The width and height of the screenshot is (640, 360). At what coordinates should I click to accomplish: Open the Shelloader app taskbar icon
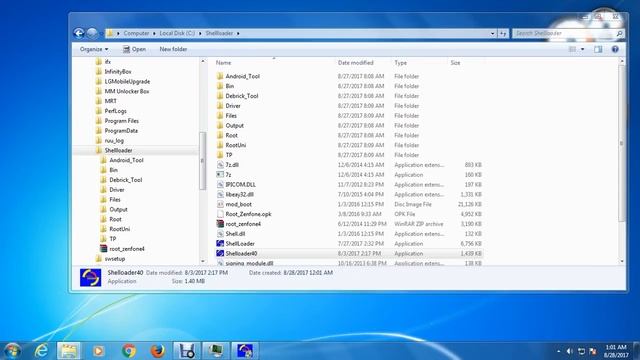(245, 351)
